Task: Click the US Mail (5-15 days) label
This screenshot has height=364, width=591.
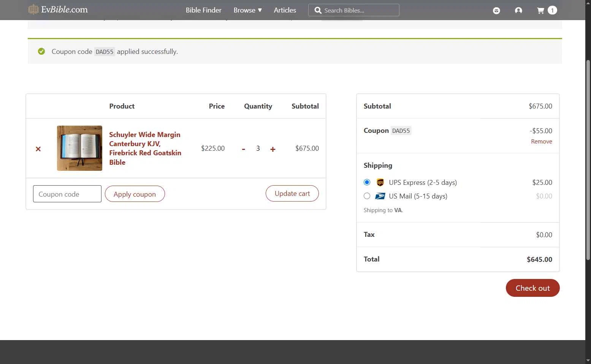Action: [x=418, y=196]
